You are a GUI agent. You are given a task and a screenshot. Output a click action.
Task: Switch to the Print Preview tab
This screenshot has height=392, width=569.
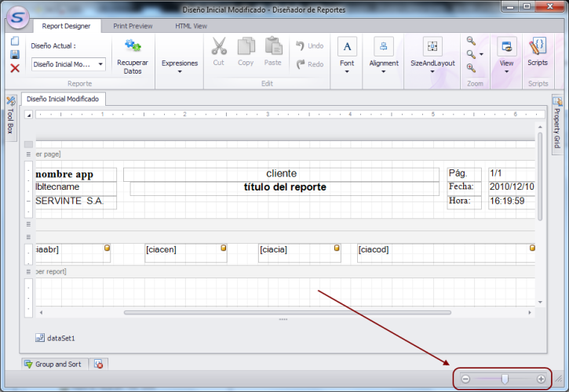pyautogui.click(x=132, y=26)
